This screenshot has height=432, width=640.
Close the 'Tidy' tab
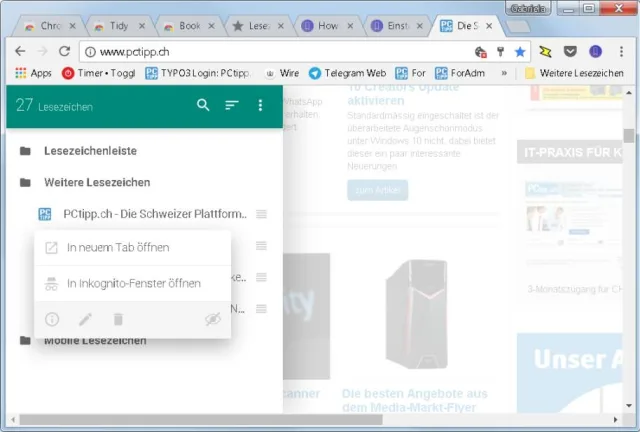coord(142,26)
